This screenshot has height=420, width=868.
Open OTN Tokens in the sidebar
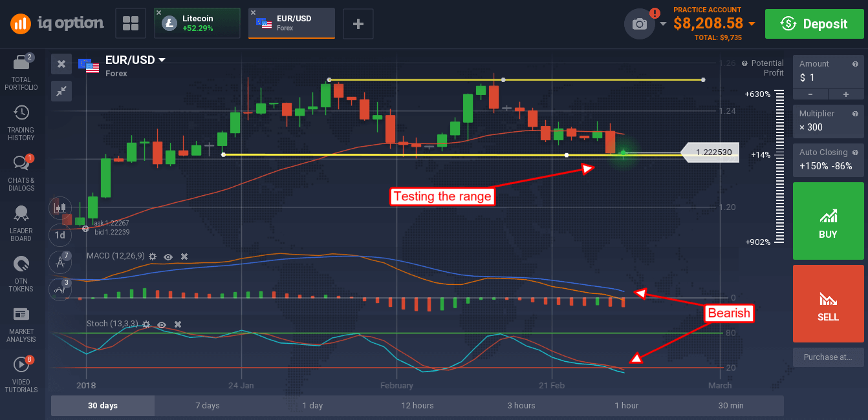pyautogui.click(x=21, y=274)
